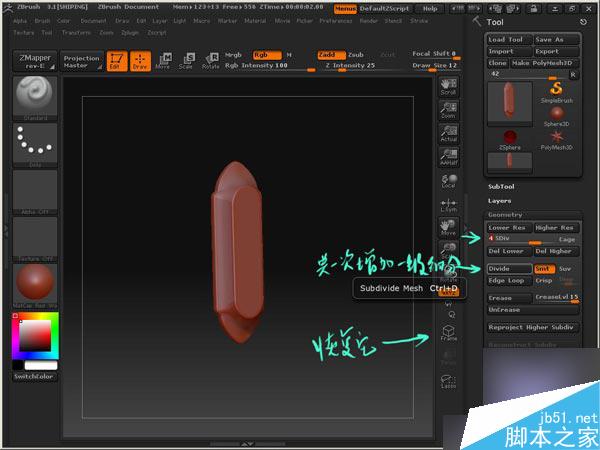Select the Rotate transform icon in top shelf
This screenshot has height=450, width=600.
point(210,61)
